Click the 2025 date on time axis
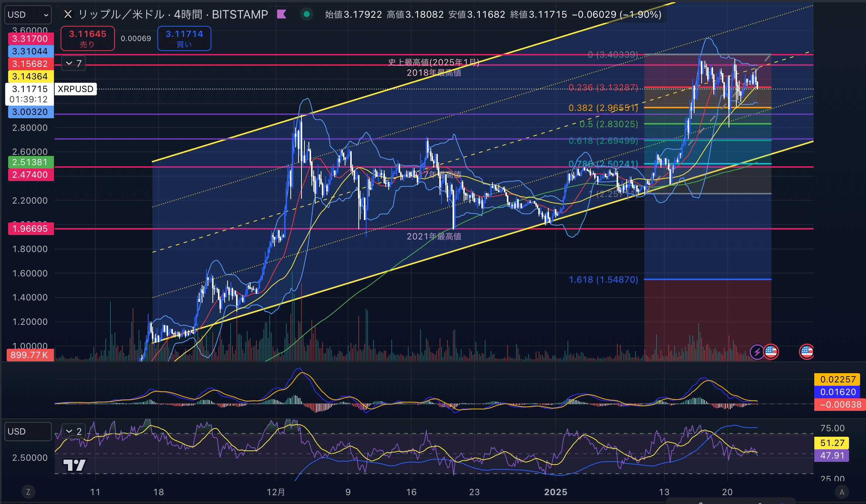The height and width of the screenshot is (504, 866). 556,492
